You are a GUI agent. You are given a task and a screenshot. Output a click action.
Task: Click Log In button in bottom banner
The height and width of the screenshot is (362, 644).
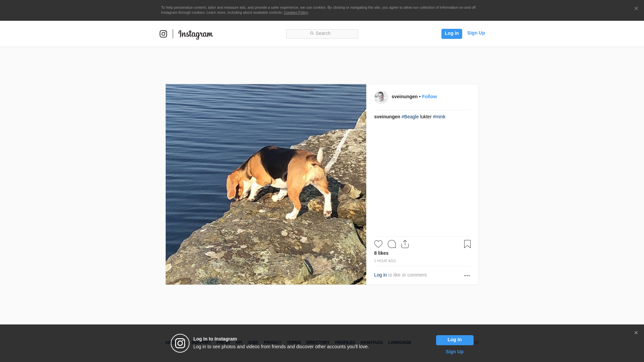point(454,340)
